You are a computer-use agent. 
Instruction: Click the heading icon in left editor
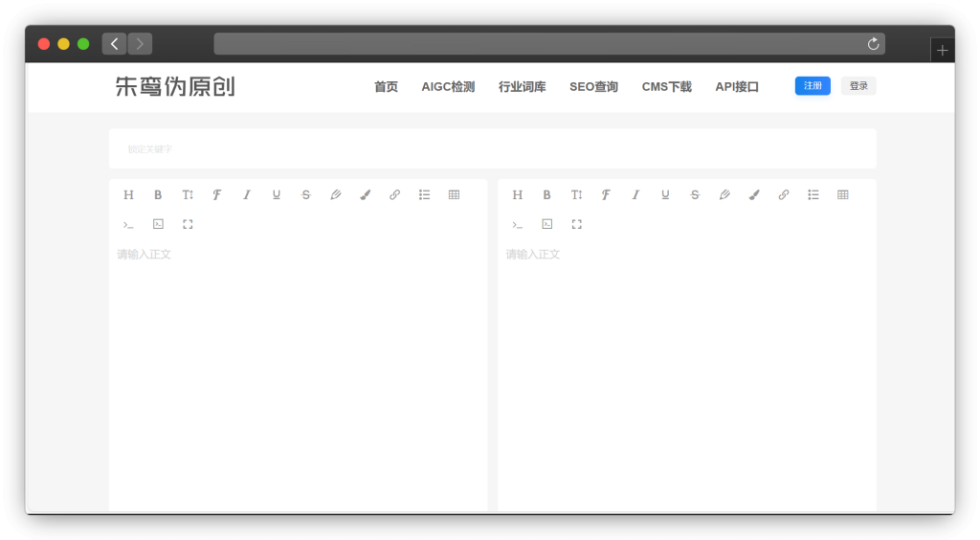(x=128, y=195)
